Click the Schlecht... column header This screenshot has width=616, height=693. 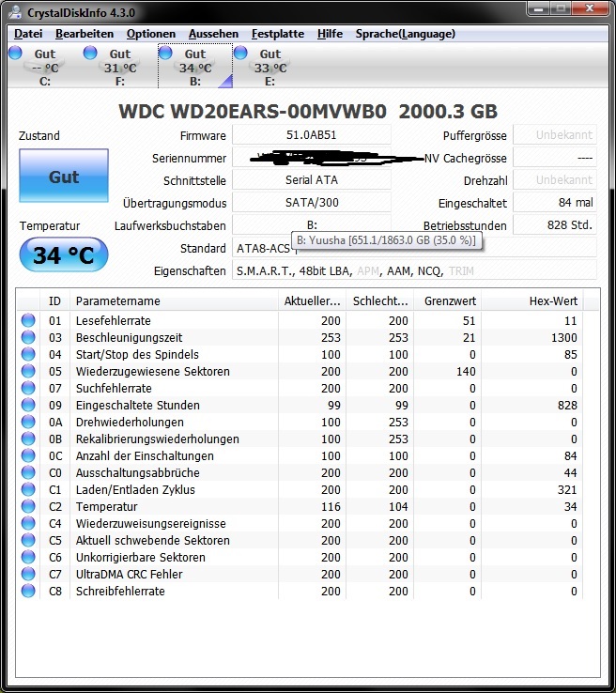[380, 301]
